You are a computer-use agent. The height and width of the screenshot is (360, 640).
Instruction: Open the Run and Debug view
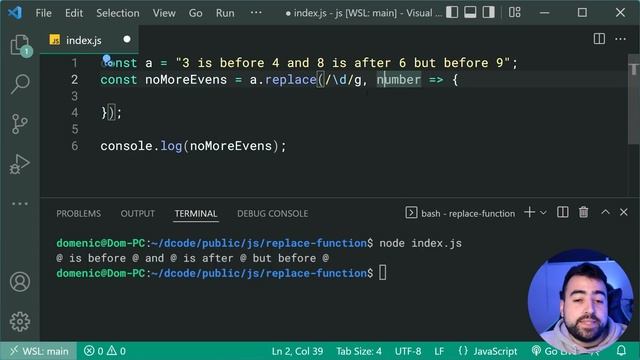click(20, 164)
